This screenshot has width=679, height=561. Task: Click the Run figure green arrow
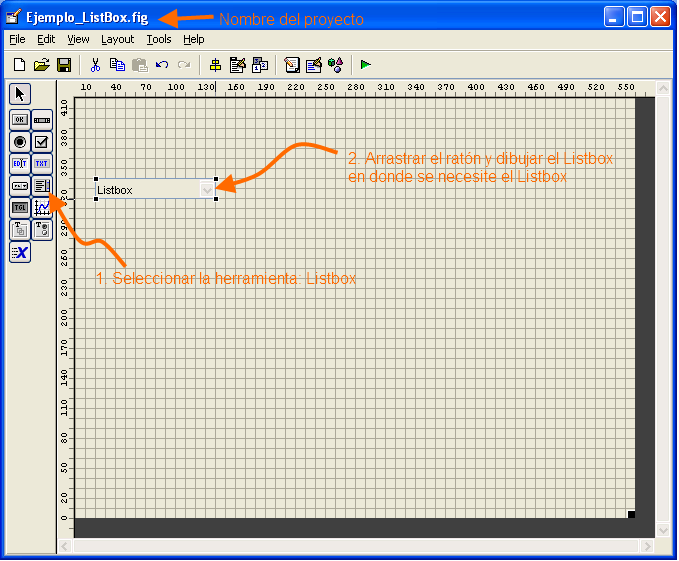tap(365, 65)
